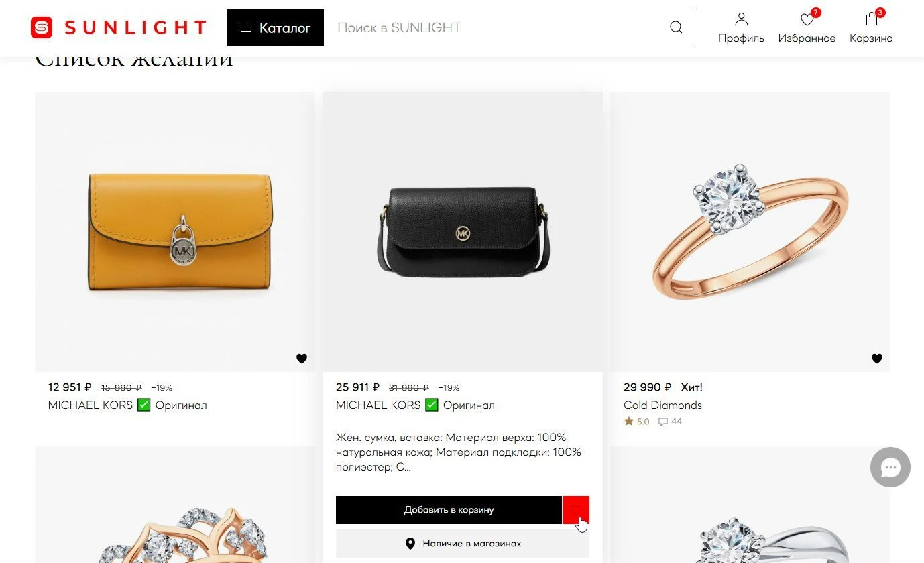The height and width of the screenshot is (563, 924).
Task: Open the 44 reviews comment count
Action: pyautogui.click(x=671, y=422)
